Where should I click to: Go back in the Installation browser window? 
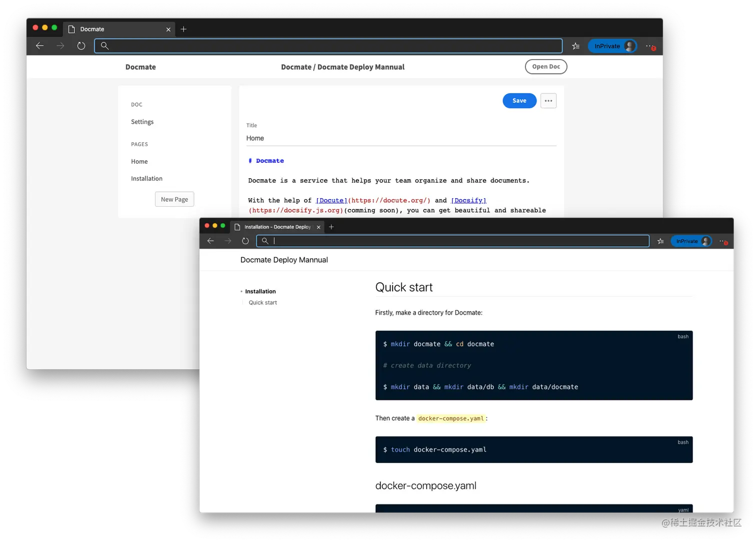click(x=210, y=241)
